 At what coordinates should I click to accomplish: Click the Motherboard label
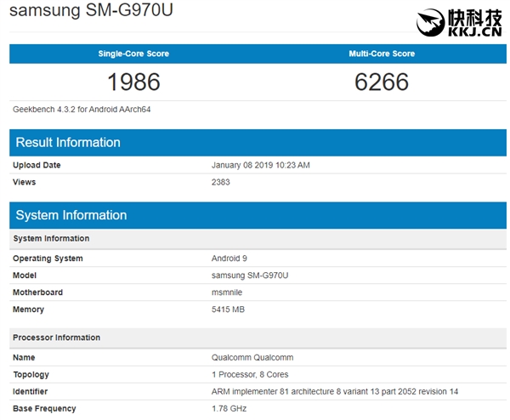pyautogui.click(x=37, y=292)
